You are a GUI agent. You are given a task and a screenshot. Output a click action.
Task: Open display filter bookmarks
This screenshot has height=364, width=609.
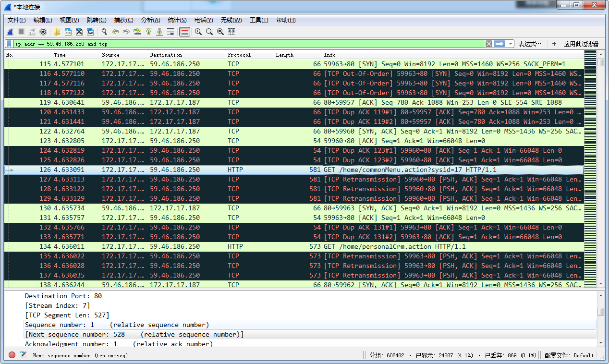[x=9, y=44]
